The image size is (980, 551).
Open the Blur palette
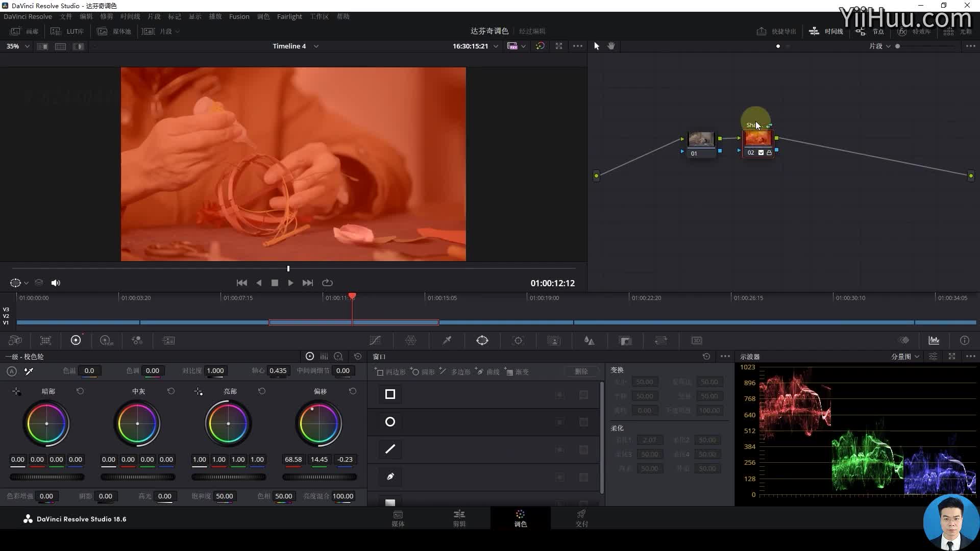click(x=590, y=340)
